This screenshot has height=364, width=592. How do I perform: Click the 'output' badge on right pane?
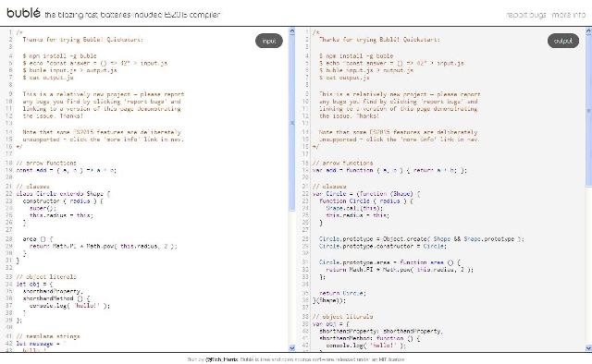click(x=563, y=41)
